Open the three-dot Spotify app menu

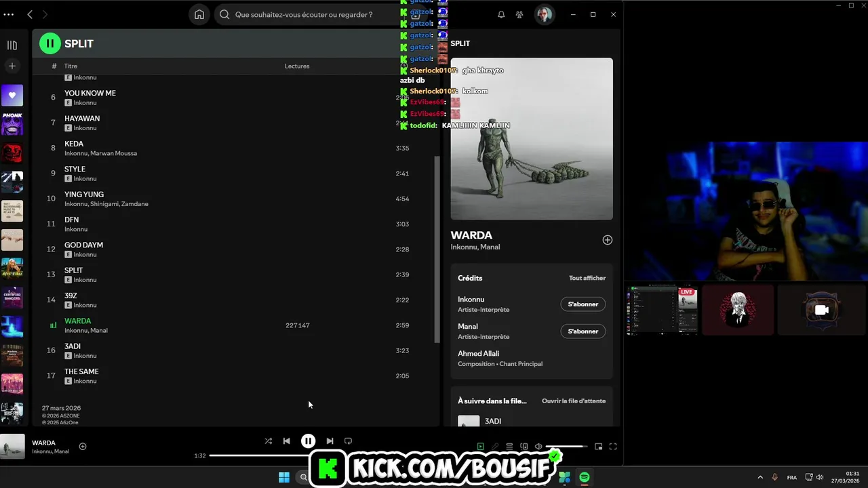[x=8, y=14]
